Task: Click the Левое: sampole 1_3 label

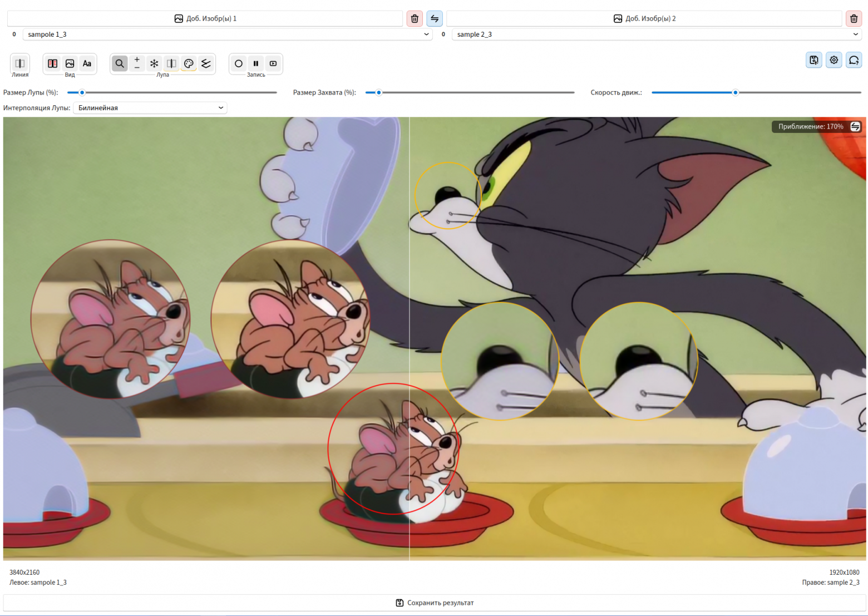Action: (38, 583)
